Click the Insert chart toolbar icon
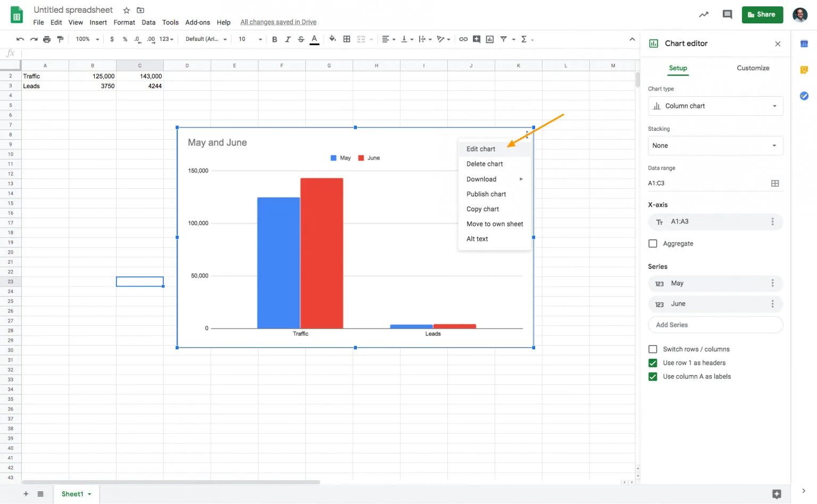Image resolution: width=817 pixels, height=504 pixels. (x=490, y=39)
